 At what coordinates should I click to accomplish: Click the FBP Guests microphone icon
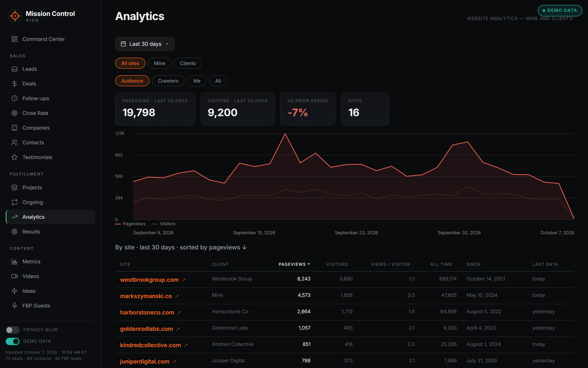tap(14, 305)
